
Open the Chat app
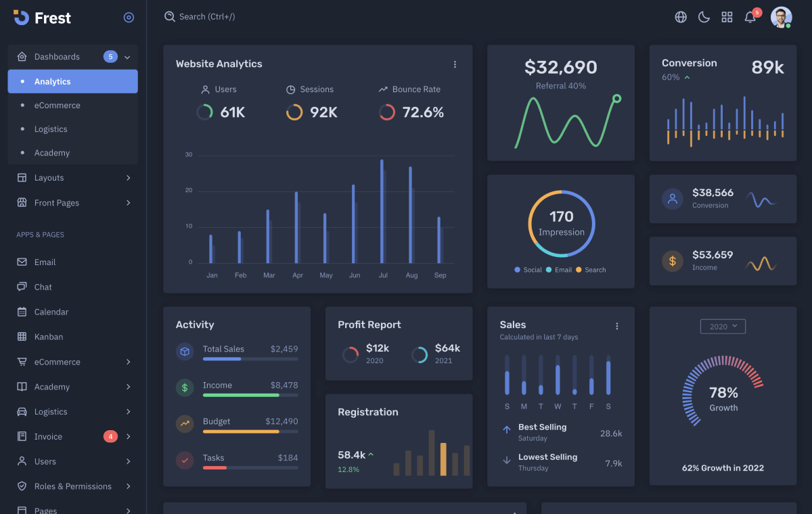[x=43, y=287]
